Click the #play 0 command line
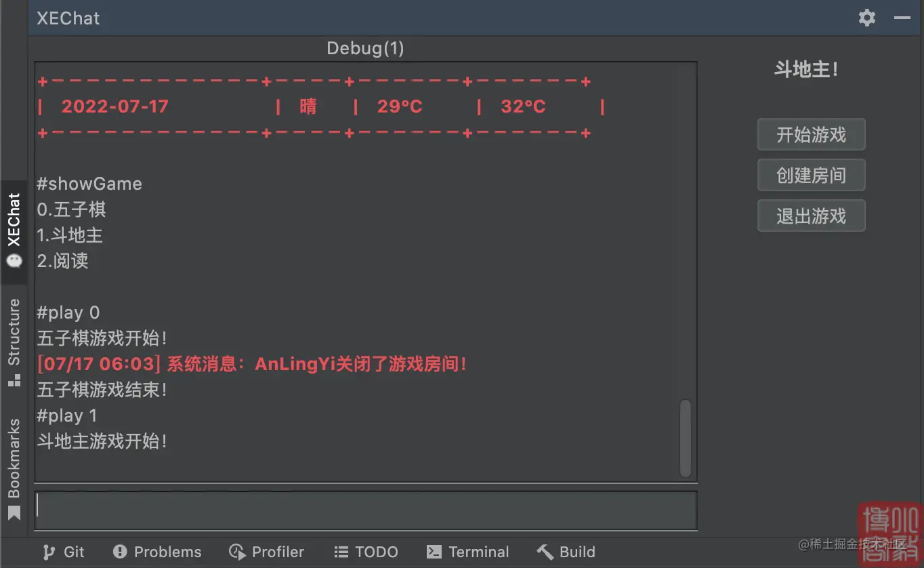The image size is (924, 568). click(x=68, y=312)
